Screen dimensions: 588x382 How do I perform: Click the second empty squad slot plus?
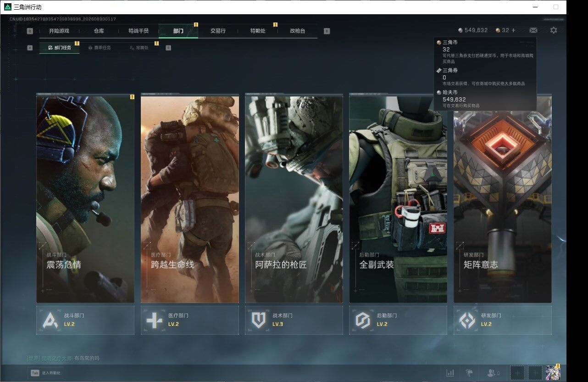click(535, 373)
